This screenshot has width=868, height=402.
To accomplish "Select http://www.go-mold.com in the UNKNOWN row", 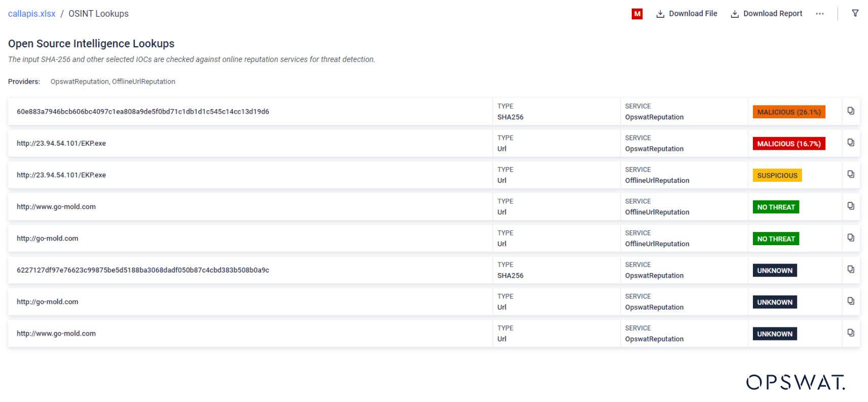I will [56, 333].
